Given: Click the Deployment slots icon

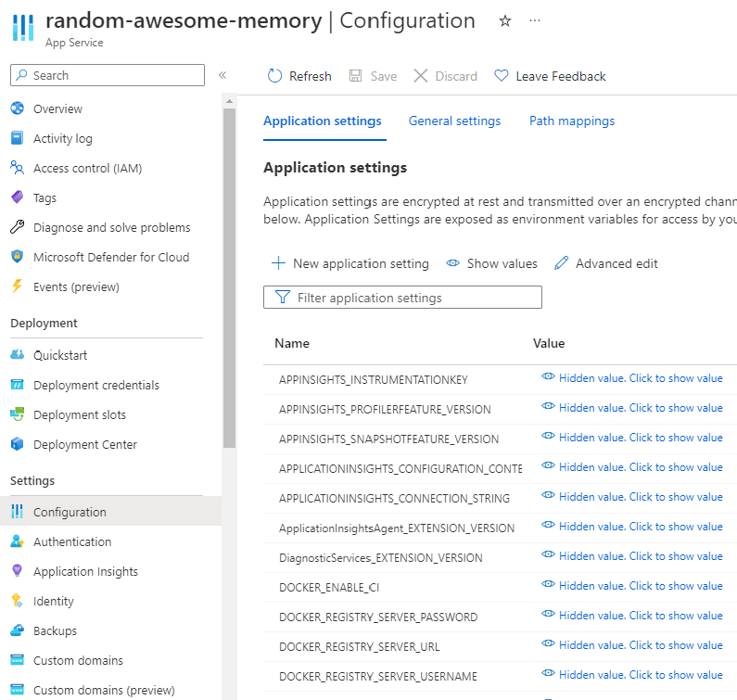Looking at the screenshot, I should click(18, 414).
